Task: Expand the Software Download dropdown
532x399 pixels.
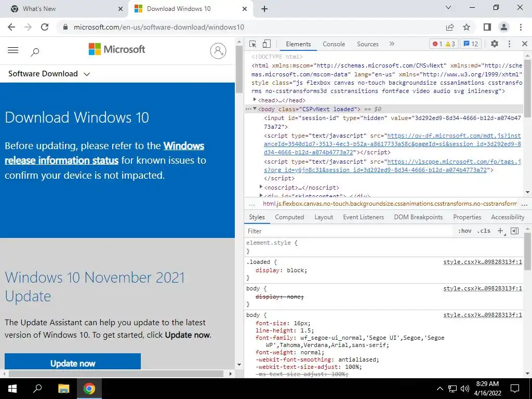Action: [x=49, y=74]
